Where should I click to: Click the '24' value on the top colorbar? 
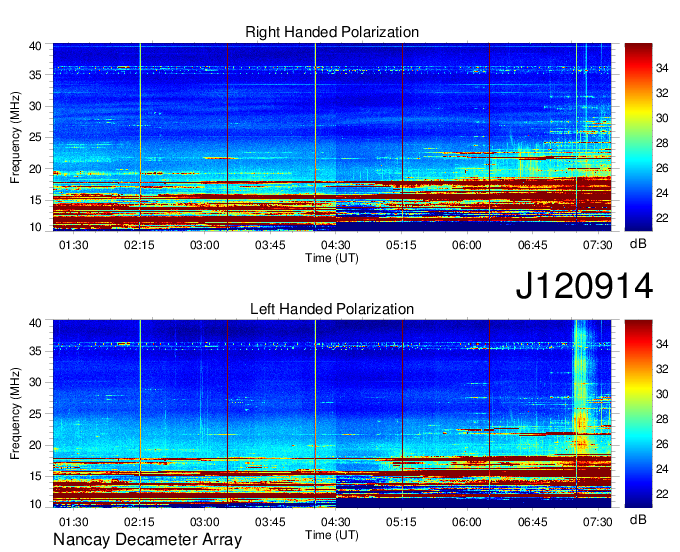(662, 193)
